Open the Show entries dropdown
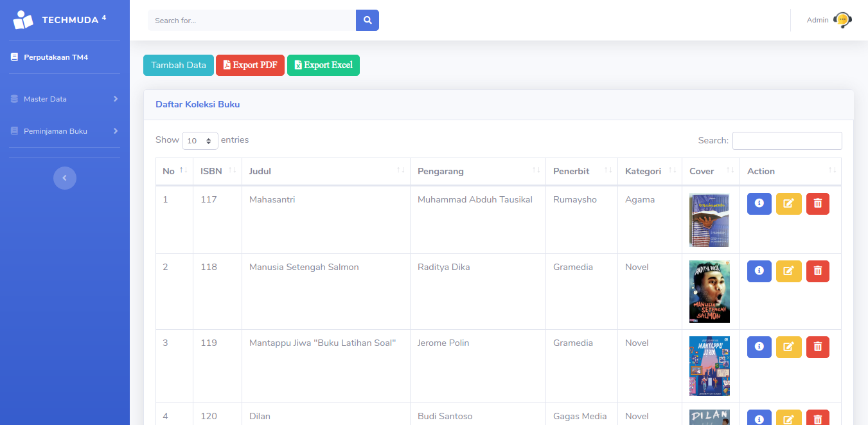868x425 pixels. [200, 140]
